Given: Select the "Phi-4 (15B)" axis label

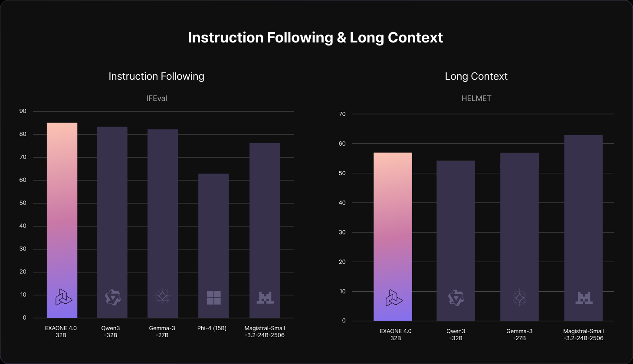Looking at the screenshot, I should [212, 328].
